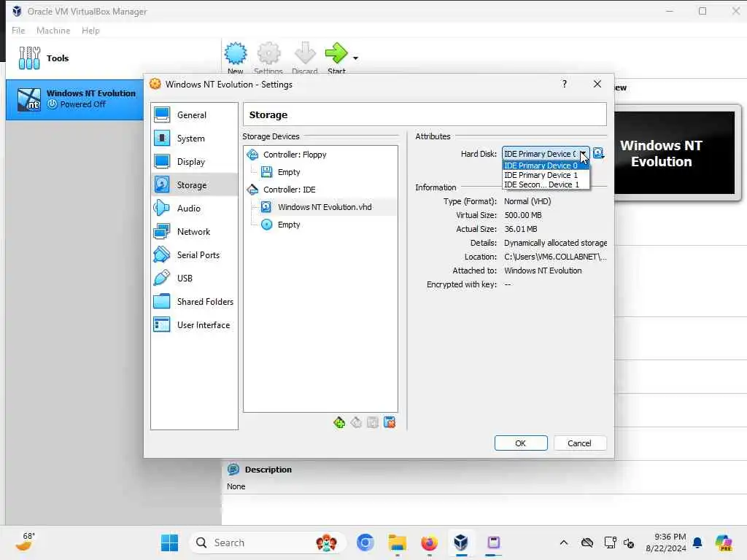Choose IDE Primary Device 1 from dropdown list

546,175
